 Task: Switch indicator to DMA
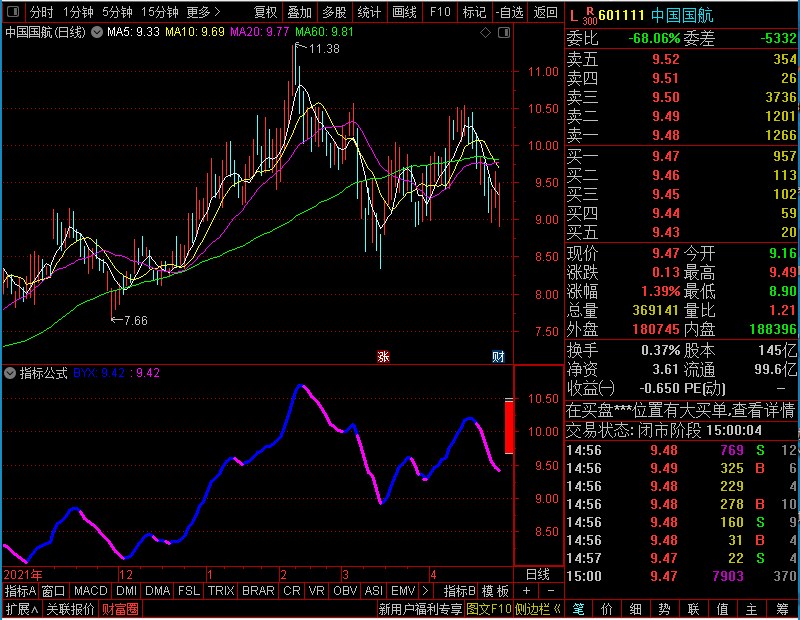click(x=157, y=591)
